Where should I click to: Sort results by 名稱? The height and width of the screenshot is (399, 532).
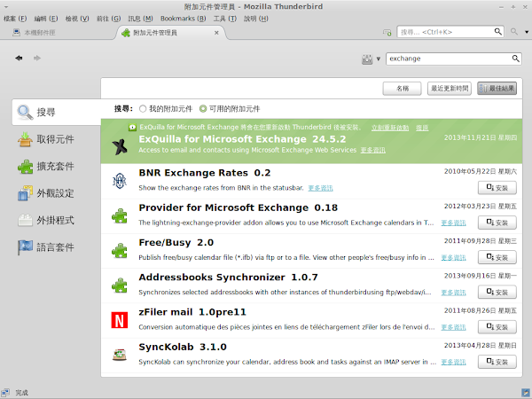click(x=402, y=89)
